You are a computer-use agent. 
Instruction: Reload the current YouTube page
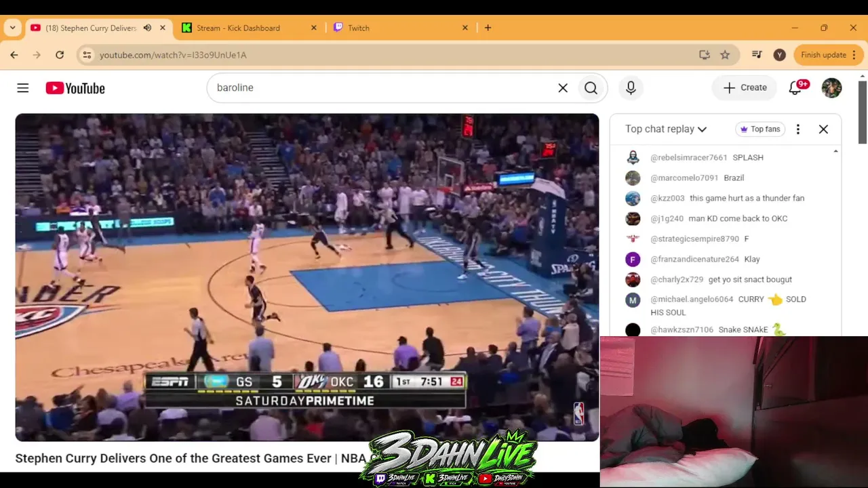pyautogui.click(x=60, y=55)
